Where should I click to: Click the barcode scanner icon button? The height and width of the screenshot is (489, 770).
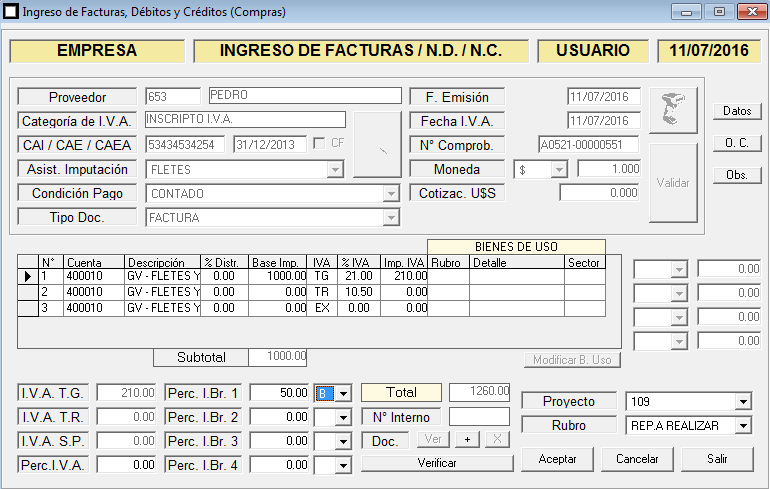pyautogui.click(x=673, y=110)
